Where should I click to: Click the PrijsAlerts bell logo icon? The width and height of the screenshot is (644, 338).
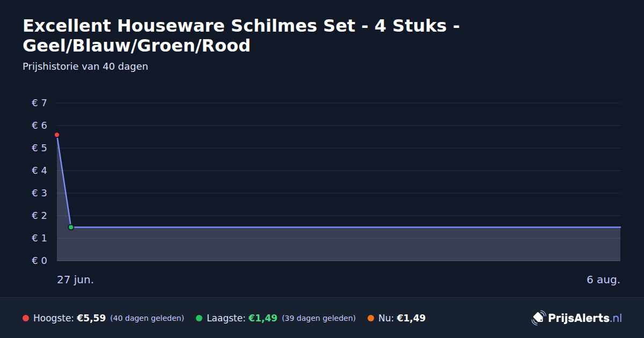click(x=538, y=318)
